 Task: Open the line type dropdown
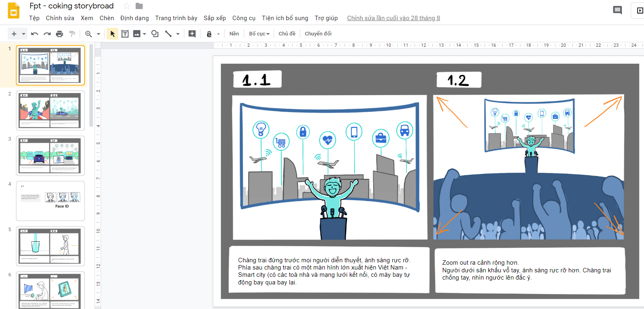[178, 34]
